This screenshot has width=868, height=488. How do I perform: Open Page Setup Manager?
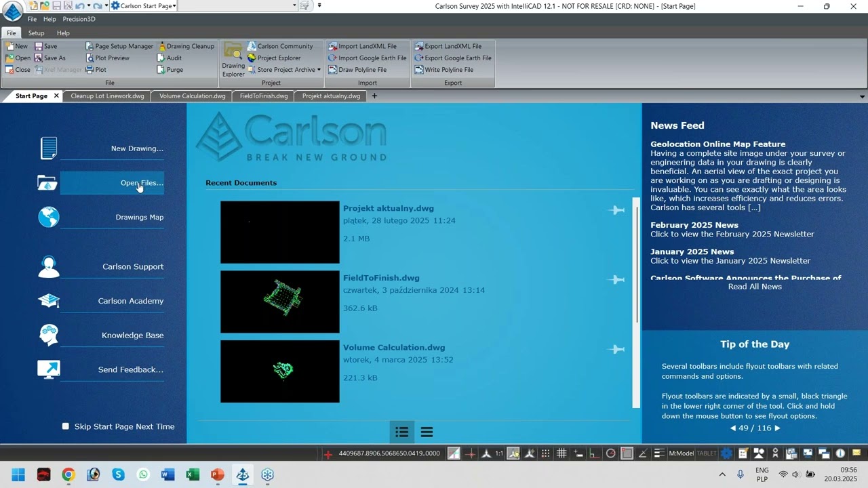(x=119, y=46)
